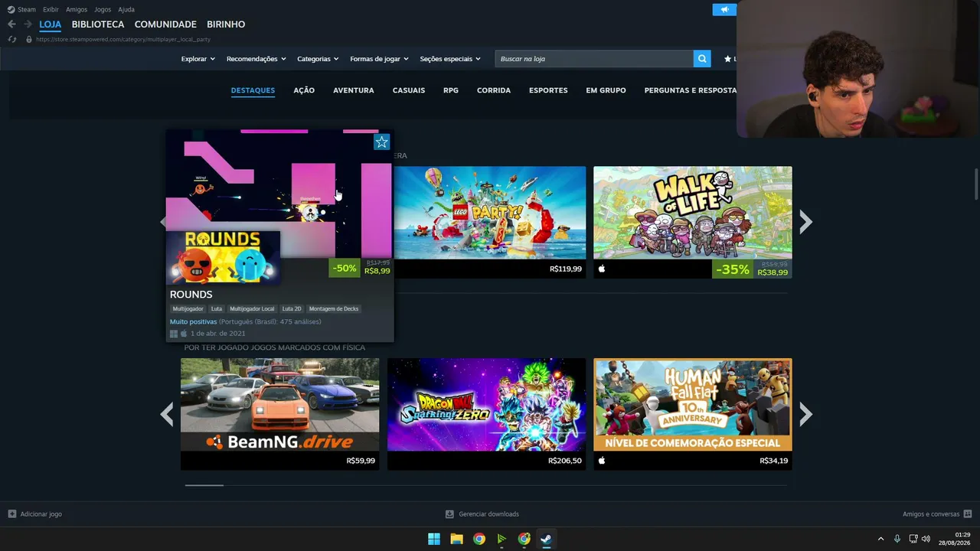Open the Amigos menu
Image resolution: width=980 pixels, height=551 pixels.
(x=77, y=9)
